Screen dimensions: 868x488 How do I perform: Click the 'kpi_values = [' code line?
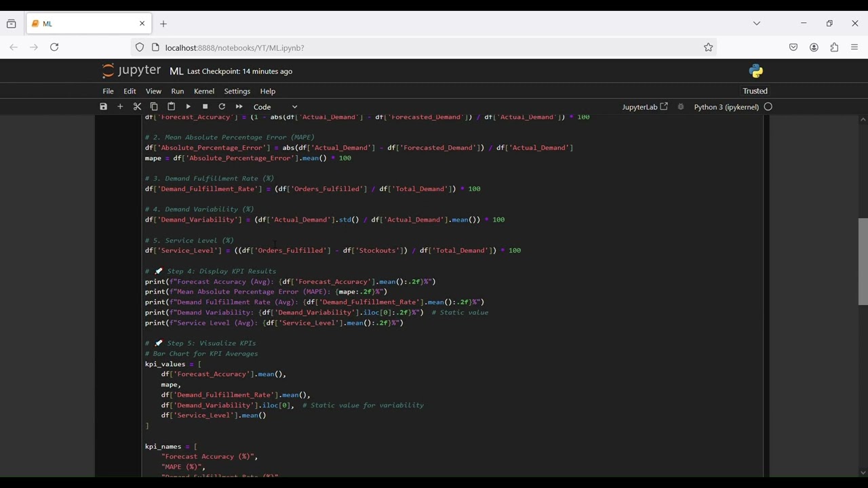[173, 365]
